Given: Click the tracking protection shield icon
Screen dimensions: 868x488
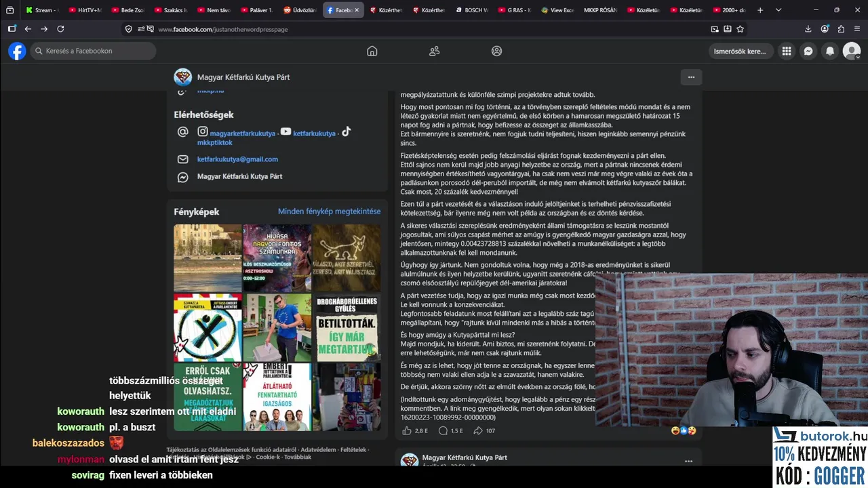Looking at the screenshot, I should (x=129, y=29).
